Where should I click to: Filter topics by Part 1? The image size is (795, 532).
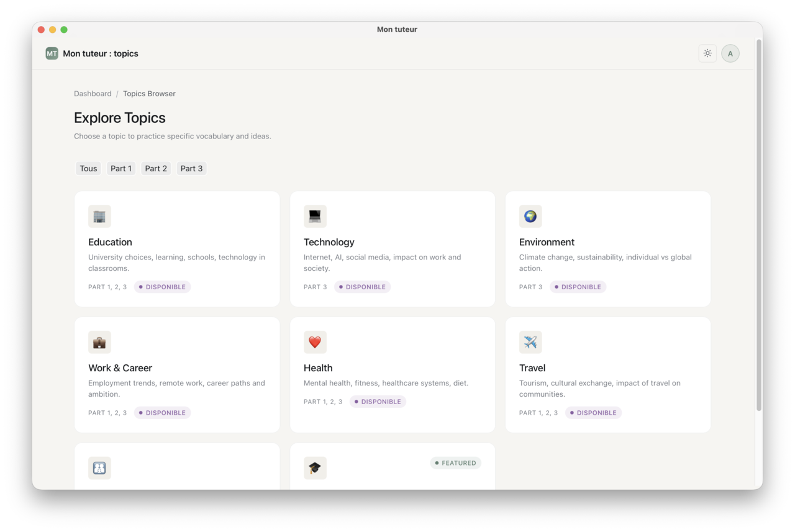tap(120, 168)
